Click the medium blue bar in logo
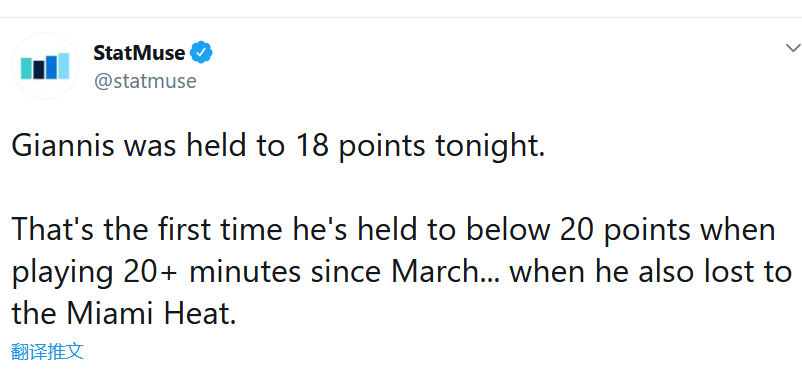The image size is (802, 371). [51, 67]
